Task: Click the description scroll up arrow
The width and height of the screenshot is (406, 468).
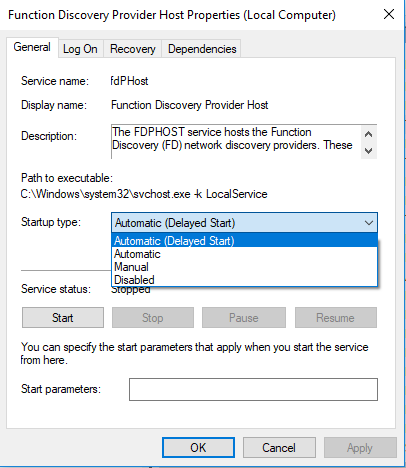Action: (368, 134)
